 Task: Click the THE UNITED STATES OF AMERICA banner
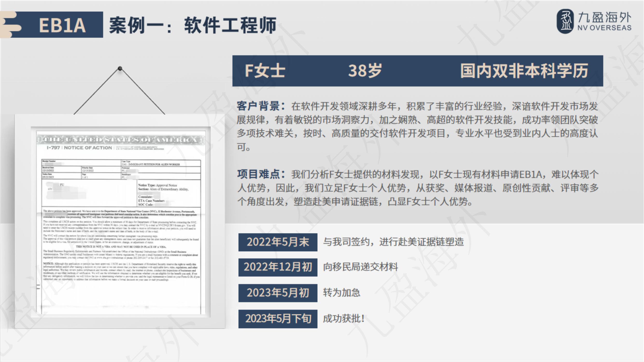(x=120, y=140)
